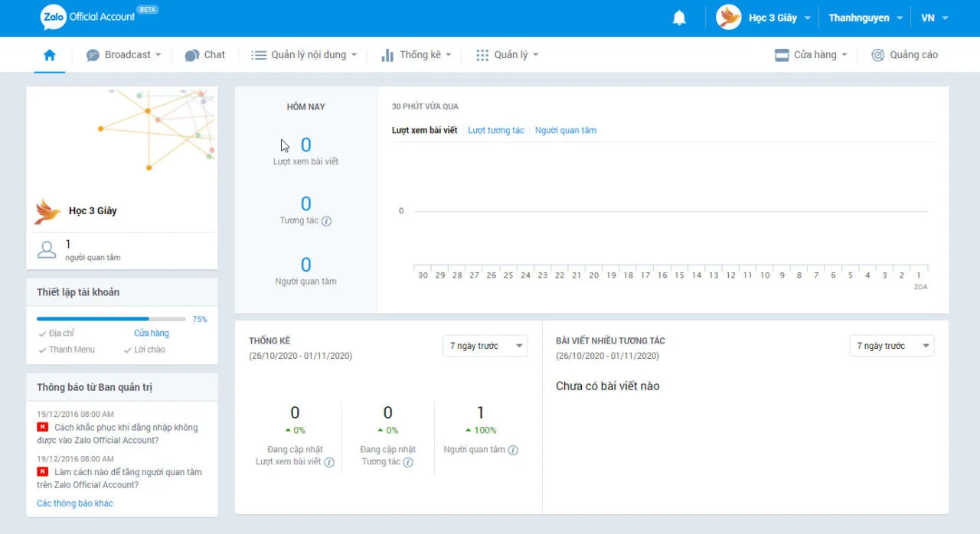980x534 pixels.
Task: Click the Học 3 Giây name on profile card
Action: point(93,211)
